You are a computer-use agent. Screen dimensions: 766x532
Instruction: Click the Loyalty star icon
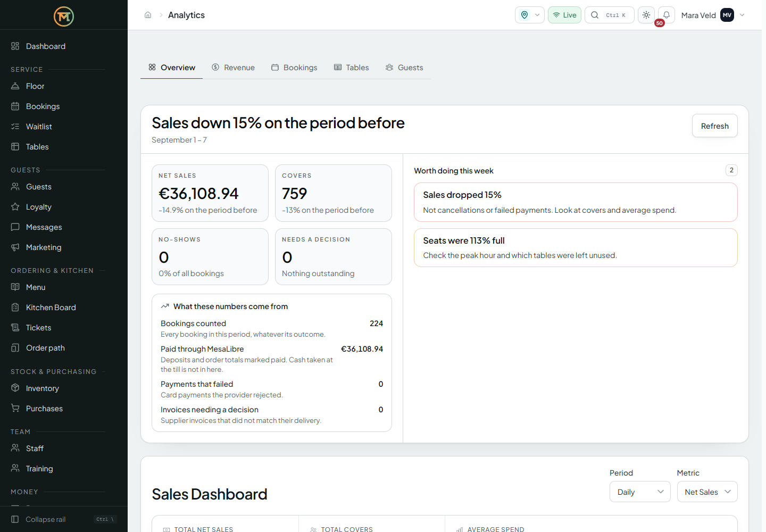click(15, 207)
